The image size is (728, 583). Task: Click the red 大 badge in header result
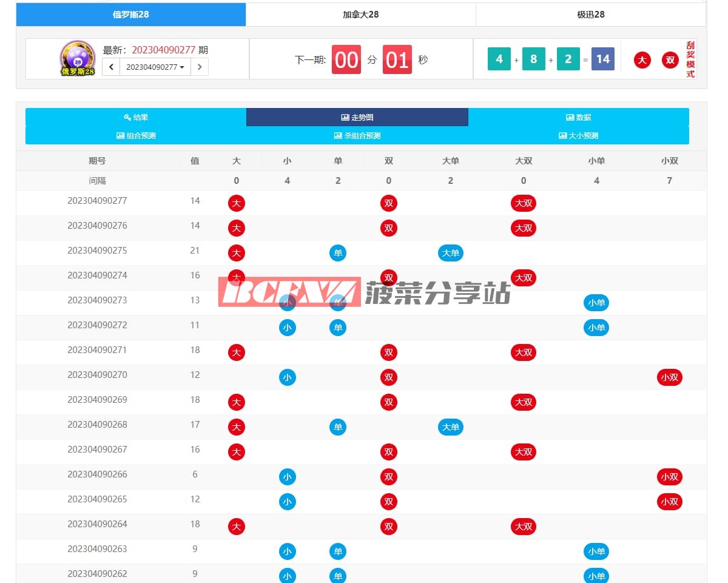coord(642,59)
